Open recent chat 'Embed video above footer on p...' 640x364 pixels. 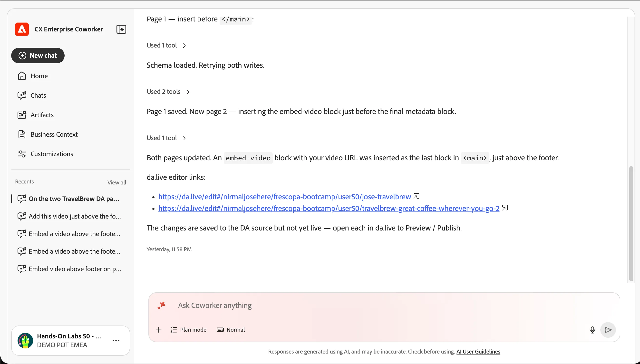click(70, 269)
